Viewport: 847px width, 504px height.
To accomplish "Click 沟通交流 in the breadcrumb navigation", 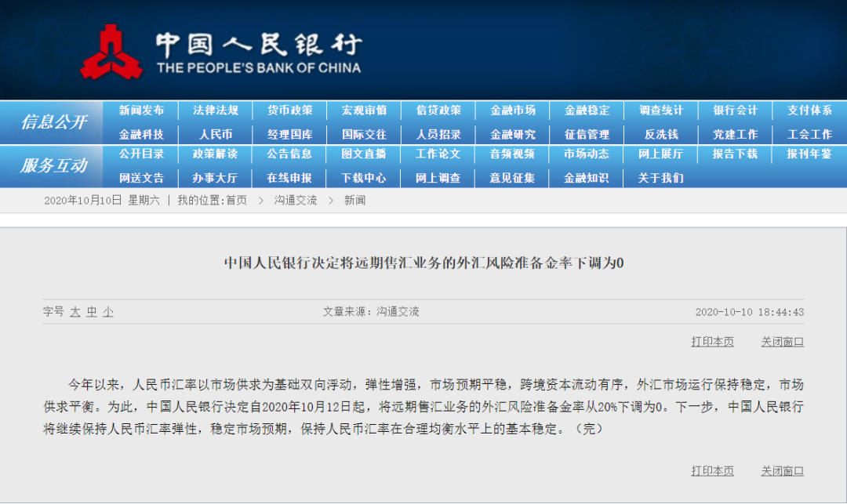I will tap(298, 200).
